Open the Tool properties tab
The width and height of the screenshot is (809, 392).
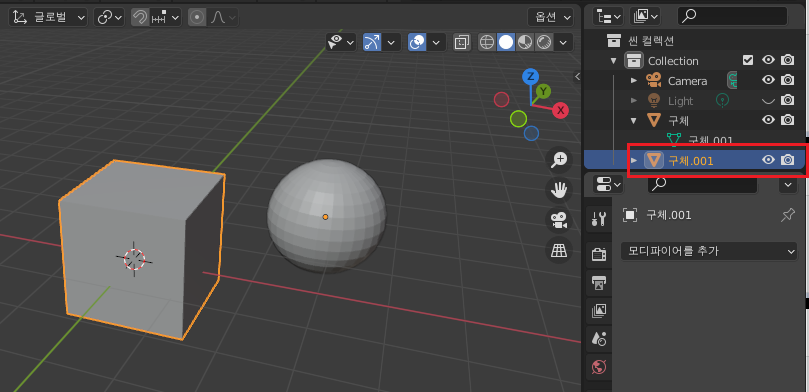tap(598, 219)
